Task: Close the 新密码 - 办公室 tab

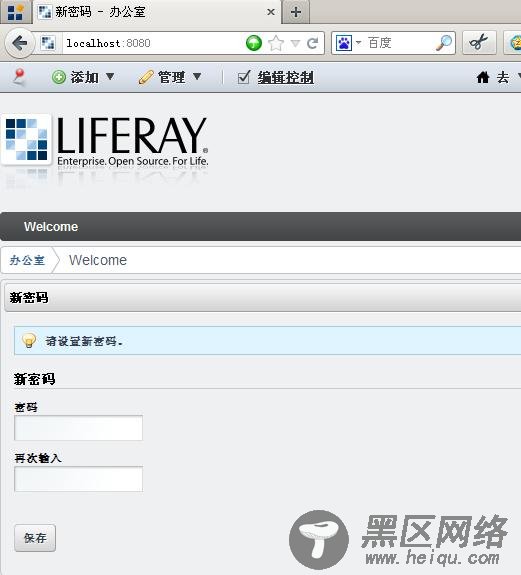Action: (271, 12)
